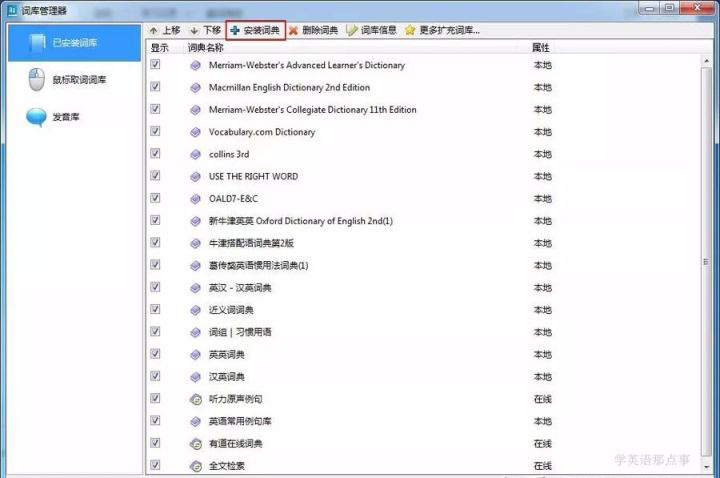
Task: Click book icon of Merriam-Webster's Advanced Learner's
Action: coord(196,66)
